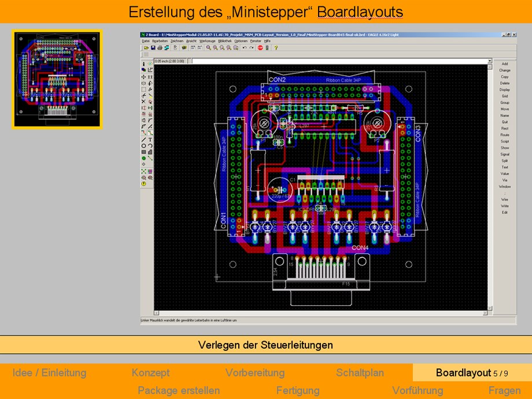Screen dimensions: 532x399
Task: Click the board layout thumbnail preview
Action: coord(57,79)
